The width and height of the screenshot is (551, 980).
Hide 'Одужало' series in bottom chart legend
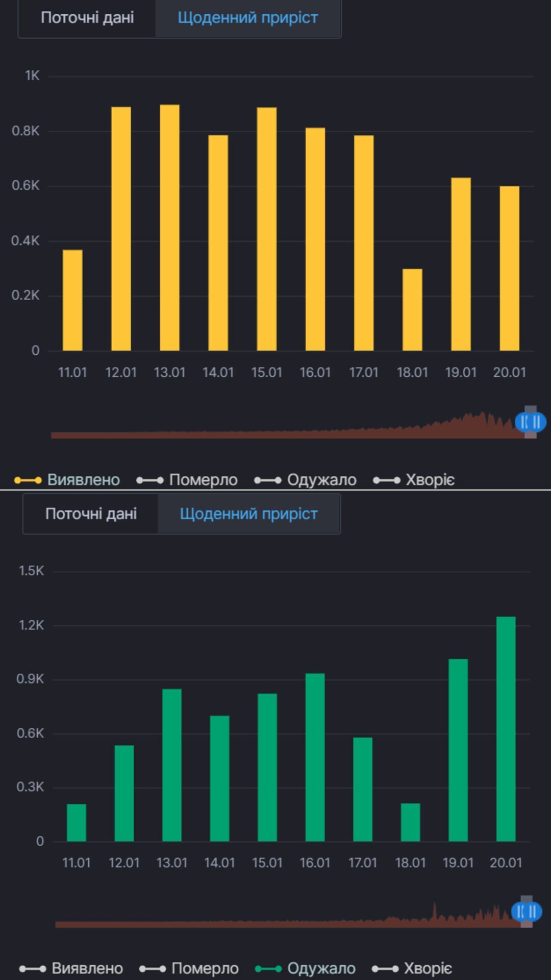point(306,968)
